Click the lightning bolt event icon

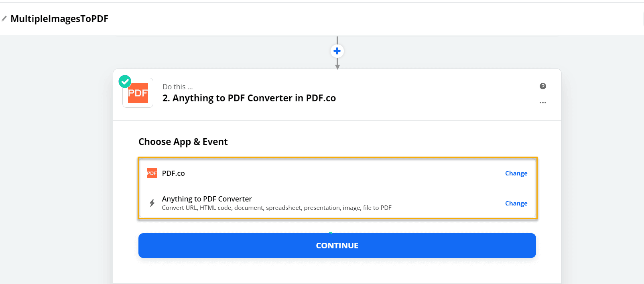click(x=152, y=203)
